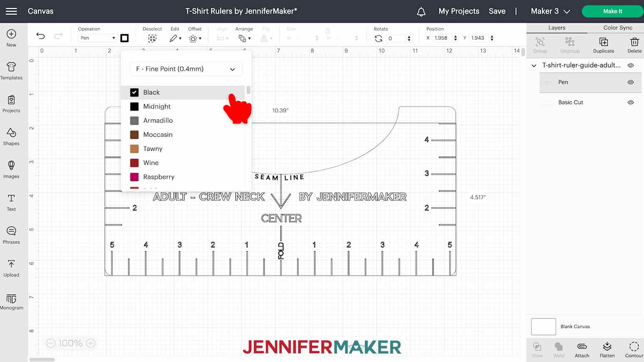
Task: Open the Offset dropdown
Action: click(195, 38)
